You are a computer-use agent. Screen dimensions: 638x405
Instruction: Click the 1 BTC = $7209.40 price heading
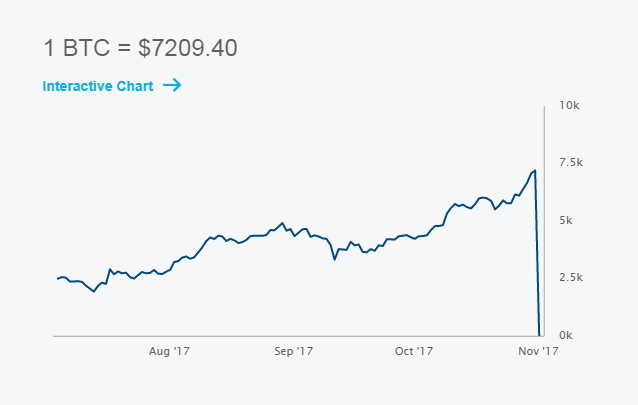click(140, 47)
